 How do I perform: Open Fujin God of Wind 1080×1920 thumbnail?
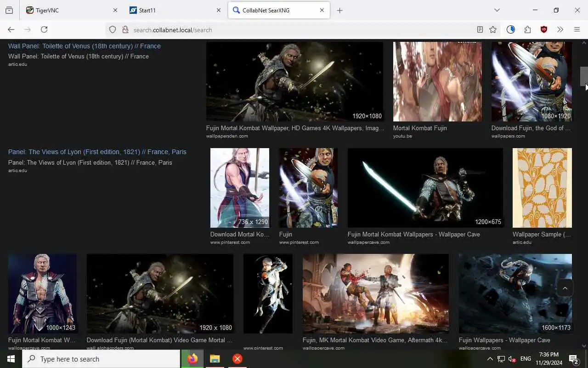531,81
